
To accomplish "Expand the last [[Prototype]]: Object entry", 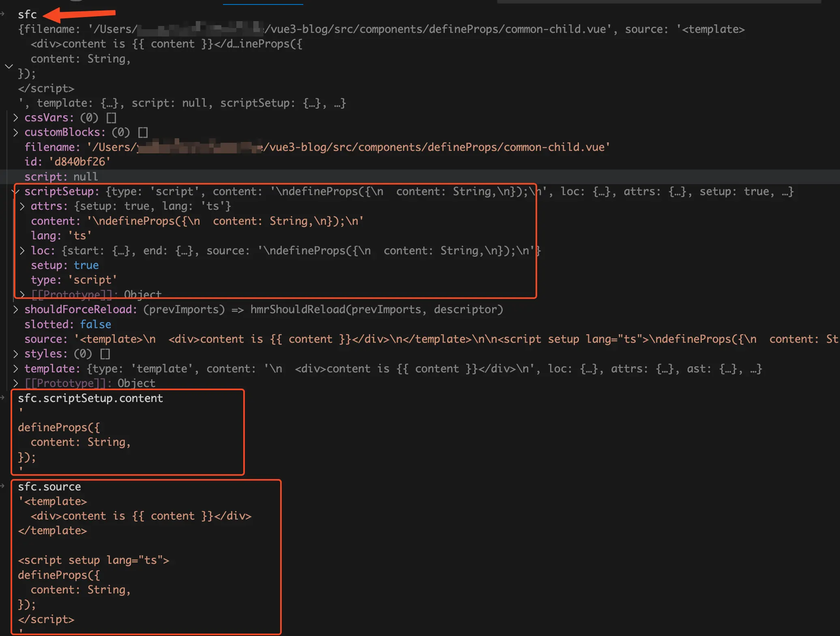I will coord(15,383).
